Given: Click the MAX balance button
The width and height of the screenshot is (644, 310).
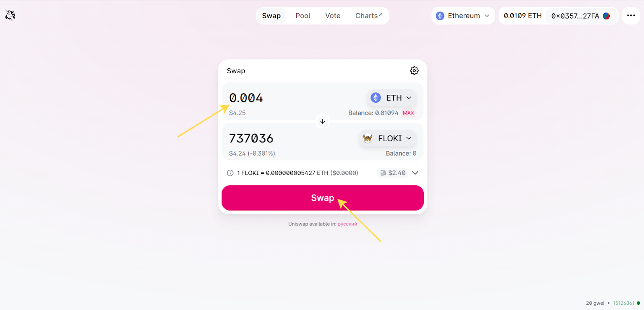Looking at the screenshot, I should 408,113.
